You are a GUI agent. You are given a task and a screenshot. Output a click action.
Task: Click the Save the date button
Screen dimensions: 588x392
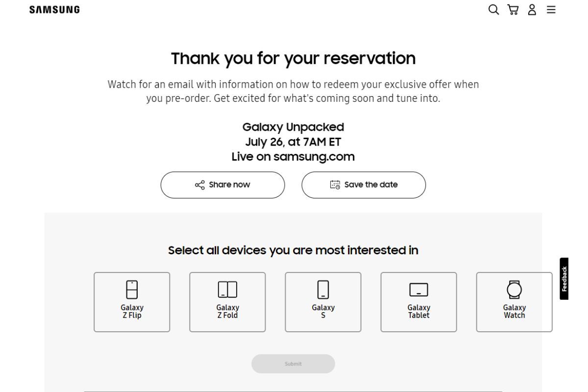pos(364,185)
